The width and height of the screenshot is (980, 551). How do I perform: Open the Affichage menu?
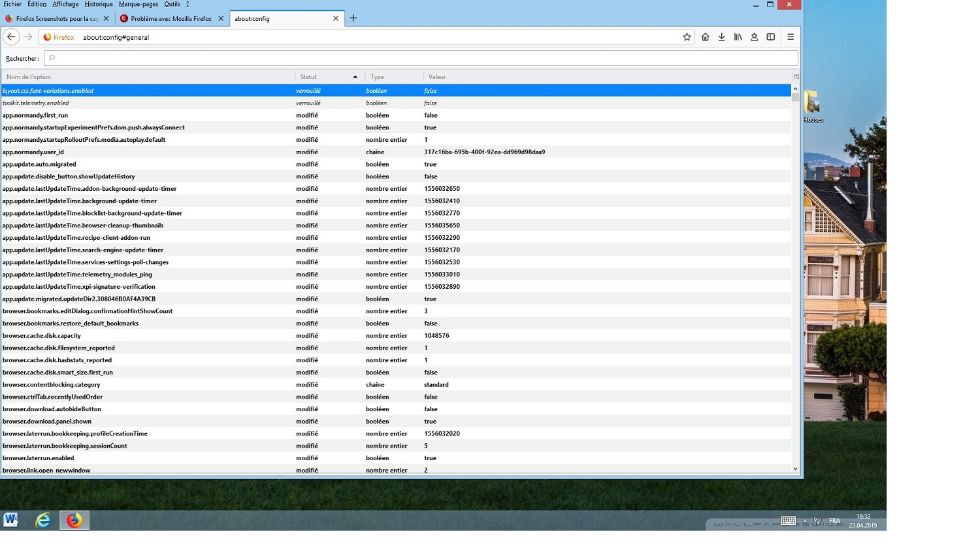pos(65,4)
